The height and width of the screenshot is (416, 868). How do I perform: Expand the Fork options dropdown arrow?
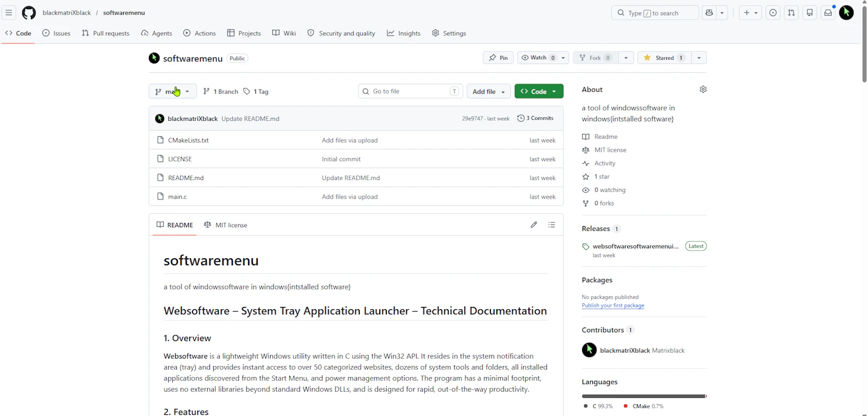626,57
